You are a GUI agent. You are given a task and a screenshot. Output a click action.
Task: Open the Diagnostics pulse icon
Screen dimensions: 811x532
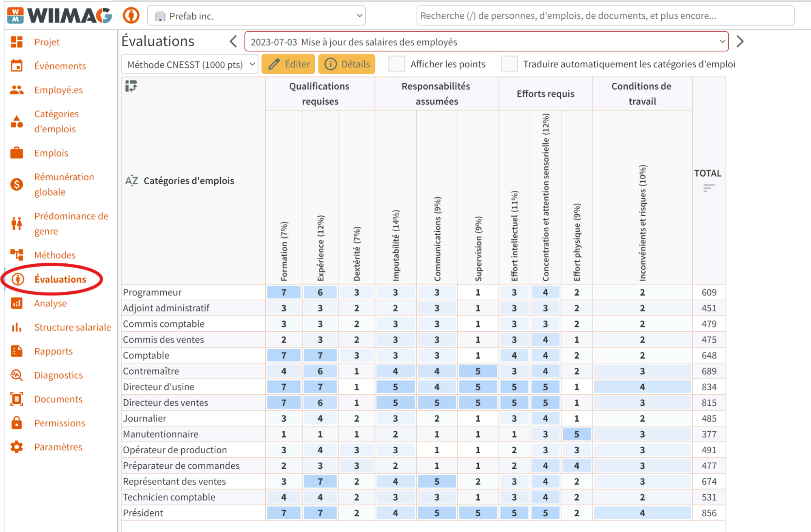coord(17,375)
